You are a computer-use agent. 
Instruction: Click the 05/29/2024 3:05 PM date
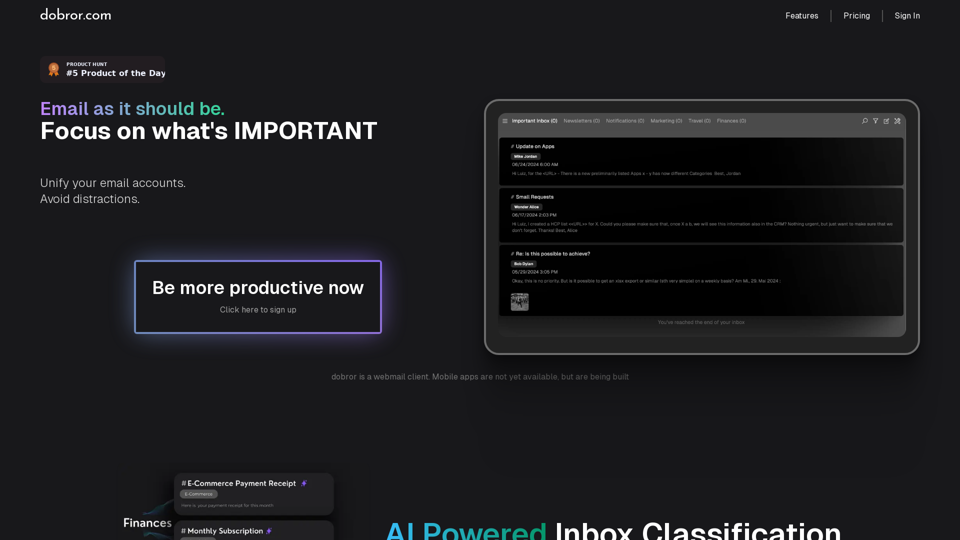(x=534, y=272)
